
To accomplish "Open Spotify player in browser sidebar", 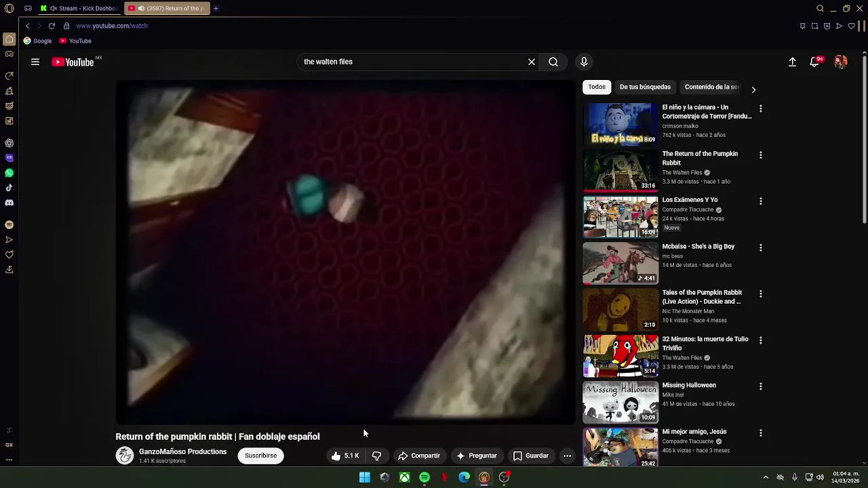I will 9,224.
